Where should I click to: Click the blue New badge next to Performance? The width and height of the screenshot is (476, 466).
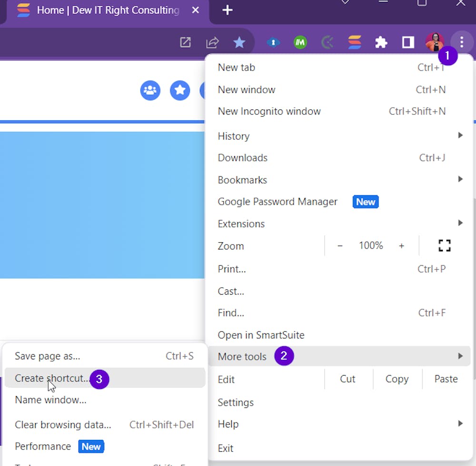coord(91,446)
